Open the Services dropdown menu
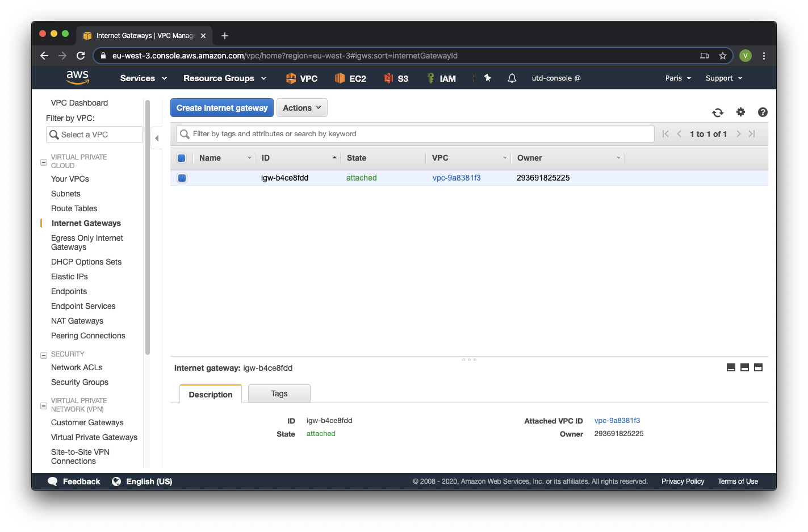 143,78
